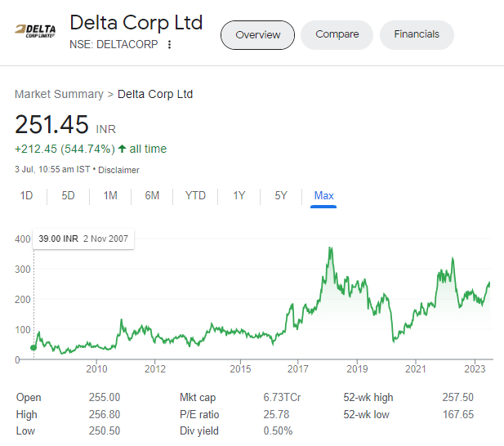Switch chart to 5Y range
The height and width of the screenshot is (446, 504).
coord(281,196)
